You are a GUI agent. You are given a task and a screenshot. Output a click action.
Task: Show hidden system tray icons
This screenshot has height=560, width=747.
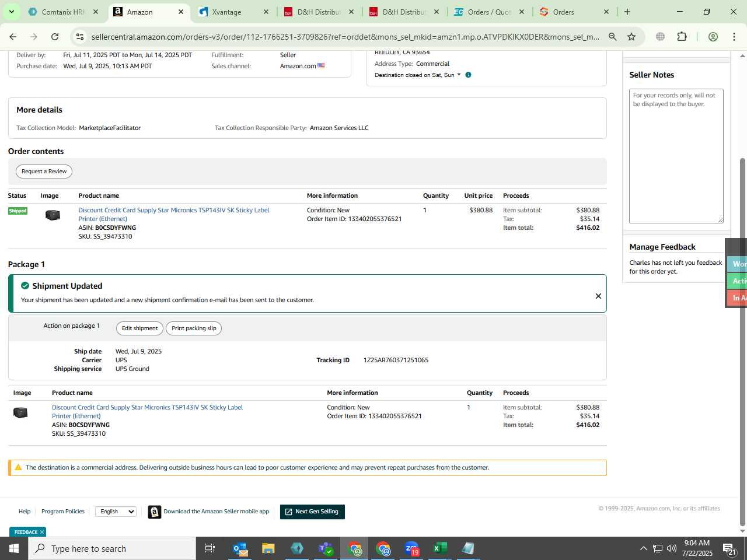pyautogui.click(x=644, y=548)
